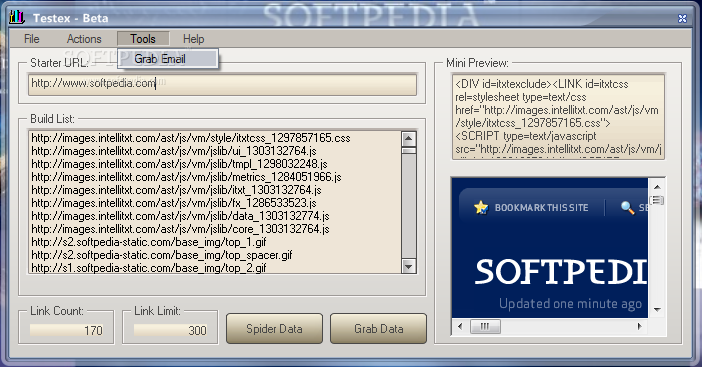Click the Starter URL input field
This screenshot has height=367, width=702.
pos(222,84)
